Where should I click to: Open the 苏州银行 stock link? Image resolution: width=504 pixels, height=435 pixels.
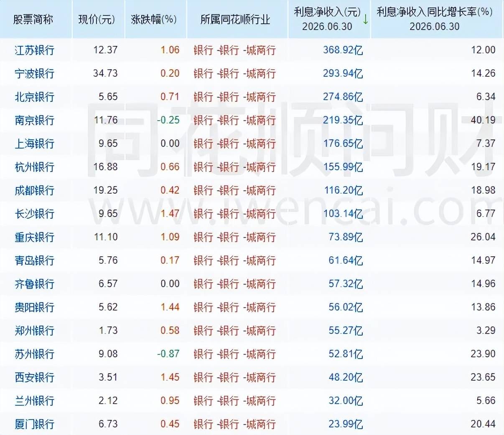pos(34,354)
